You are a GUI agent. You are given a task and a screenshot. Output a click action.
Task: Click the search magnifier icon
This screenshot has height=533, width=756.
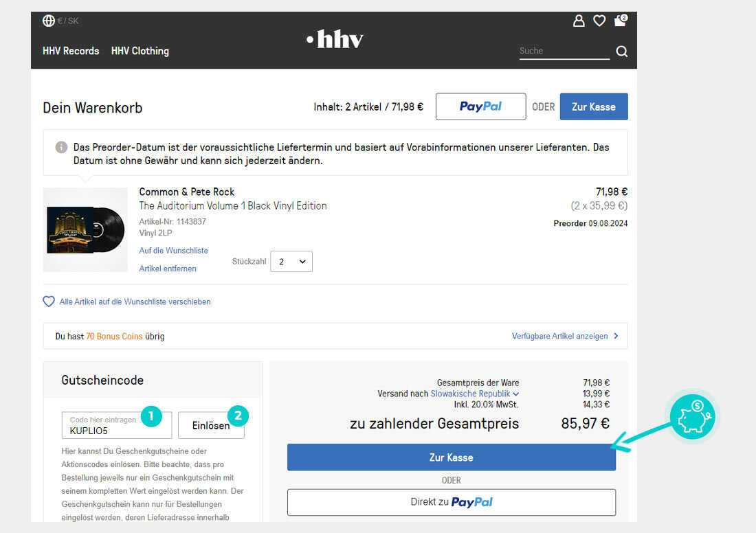point(622,51)
